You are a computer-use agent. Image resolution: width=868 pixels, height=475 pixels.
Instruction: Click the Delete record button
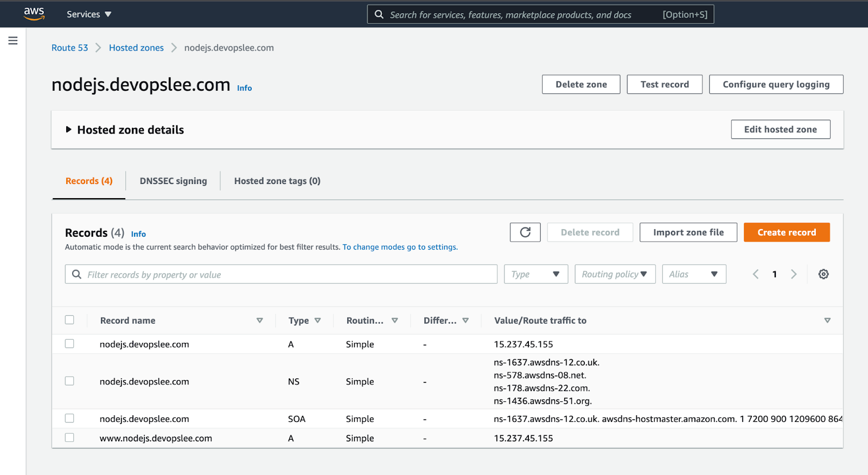(590, 232)
